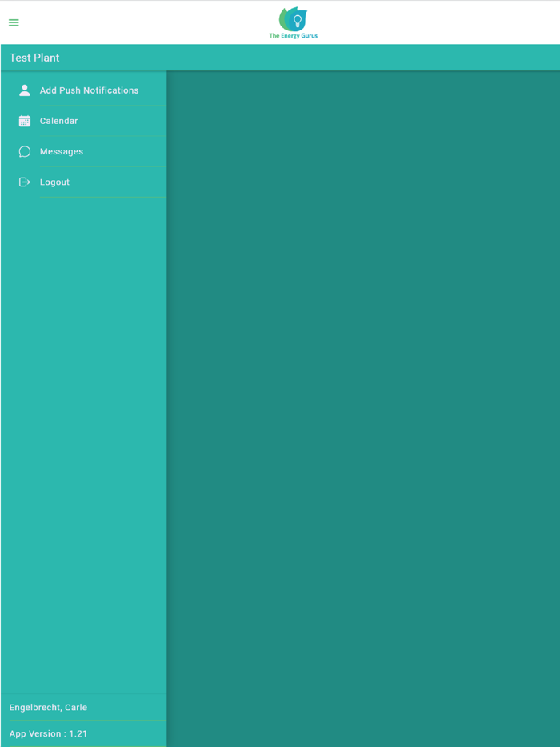The height and width of the screenshot is (747, 560).
Task: Click The Energy Gurus logo
Action: click(x=293, y=23)
